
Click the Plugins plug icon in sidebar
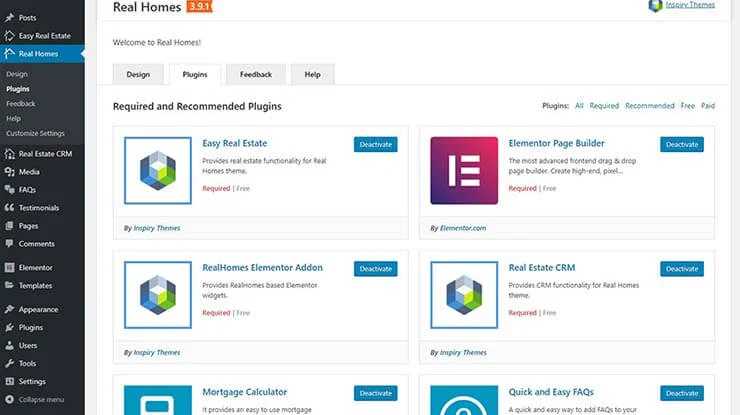coord(9,327)
